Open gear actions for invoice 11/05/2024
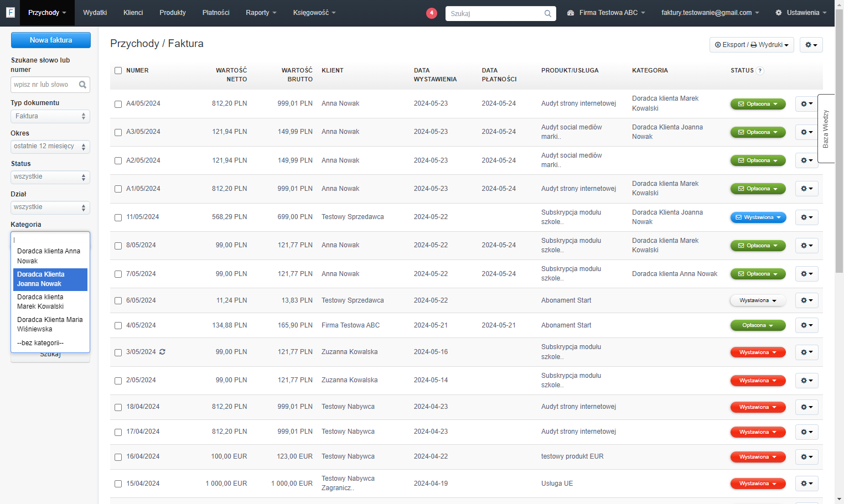 (806, 217)
